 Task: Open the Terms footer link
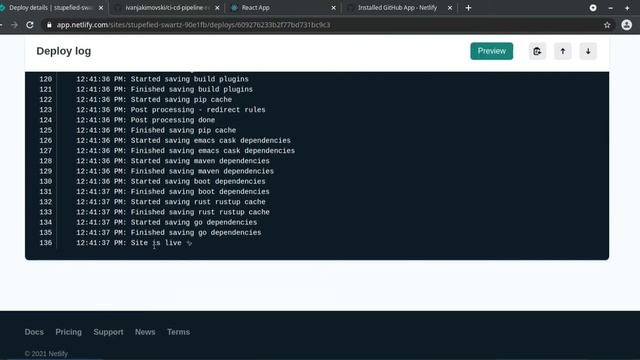[178, 332]
